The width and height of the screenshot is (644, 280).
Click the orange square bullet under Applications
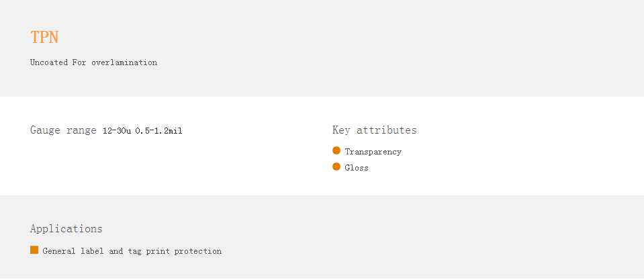click(x=34, y=250)
